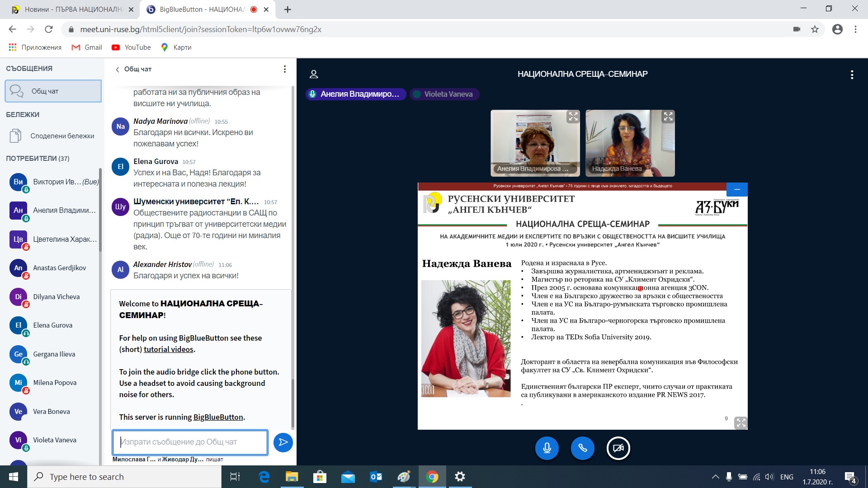
Task: Open the chat options three-dot menu
Action: [284, 69]
